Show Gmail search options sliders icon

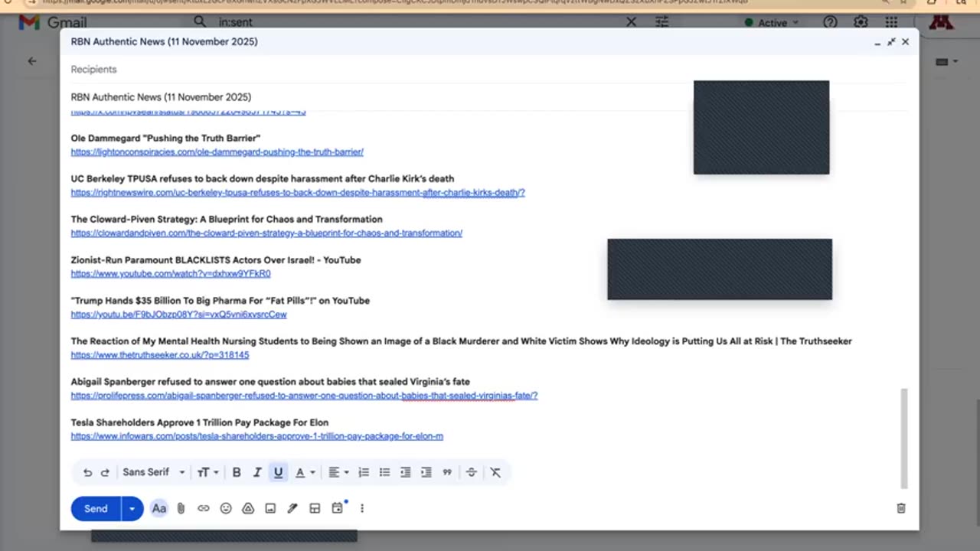coord(662,22)
